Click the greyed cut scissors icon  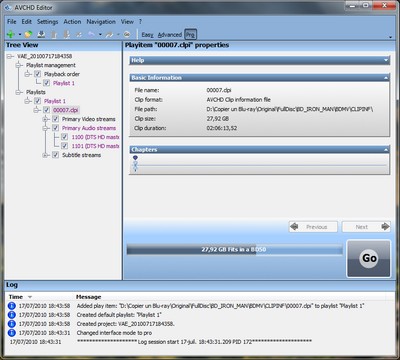[79, 34]
